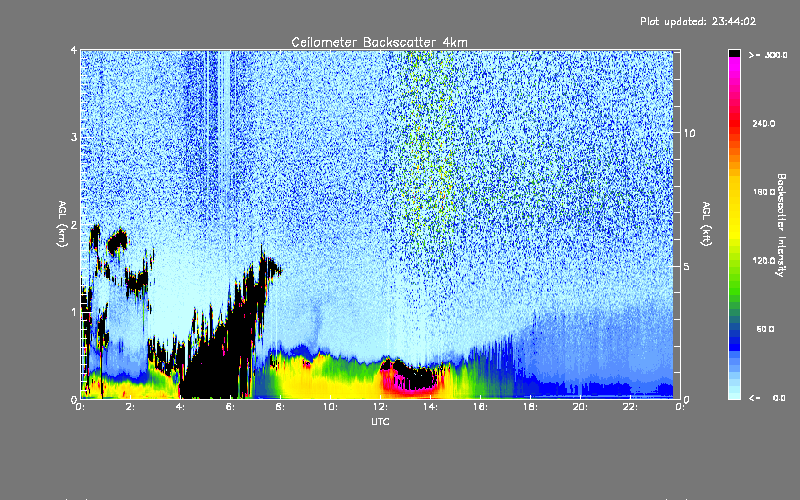Click the '60.0' colorbar label
Image resolution: width=800 pixels, height=500 pixels.
(765, 329)
